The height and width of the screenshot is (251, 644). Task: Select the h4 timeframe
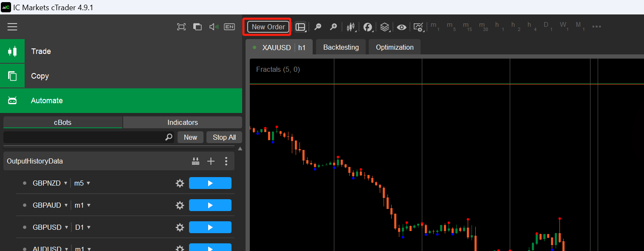532,26
